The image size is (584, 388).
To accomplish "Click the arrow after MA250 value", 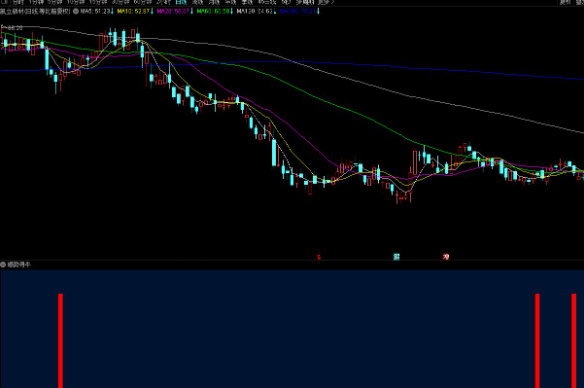I will pos(318,11).
